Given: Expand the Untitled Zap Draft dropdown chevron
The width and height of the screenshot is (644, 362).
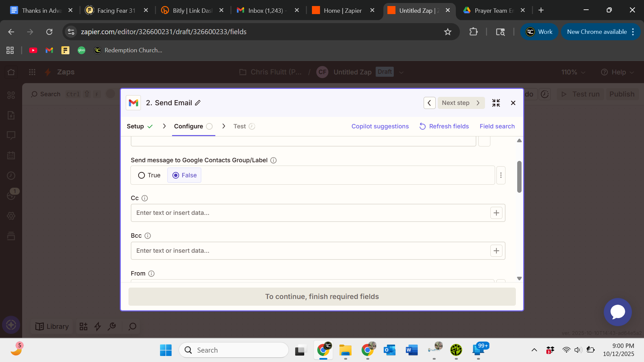Looking at the screenshot, I should pos(401,72).
